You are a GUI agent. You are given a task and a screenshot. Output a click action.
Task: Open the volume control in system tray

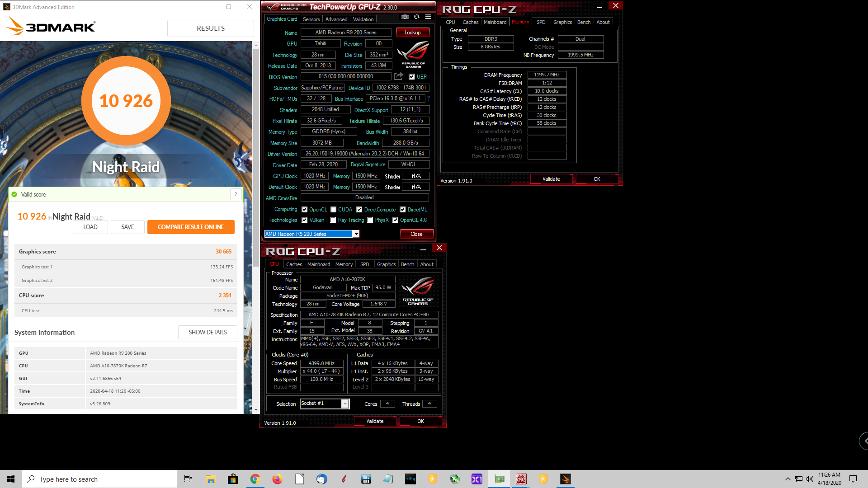click(x=809, y=479)
